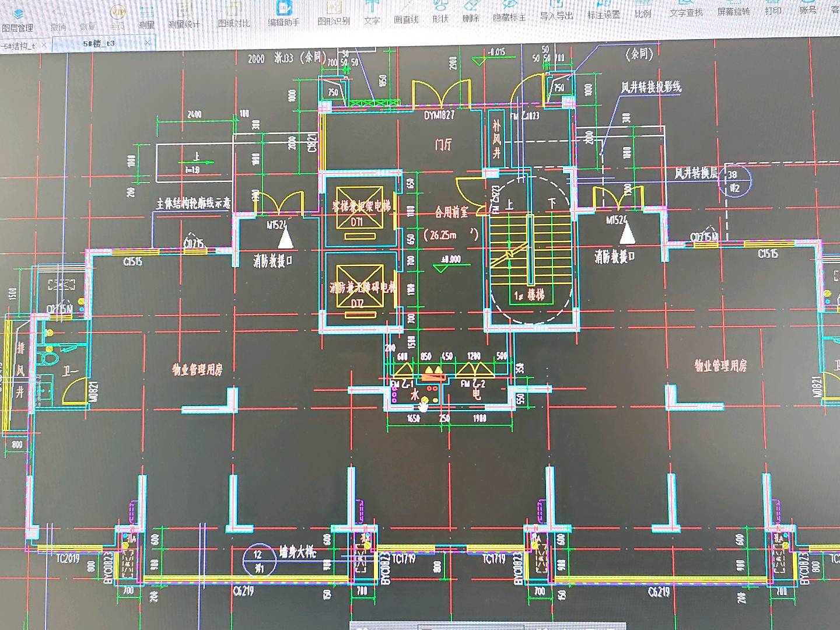This screenshot has width=840, height=630.
Task: Click the 风井转换投影线 annotation
Action: tap(651, 87)
